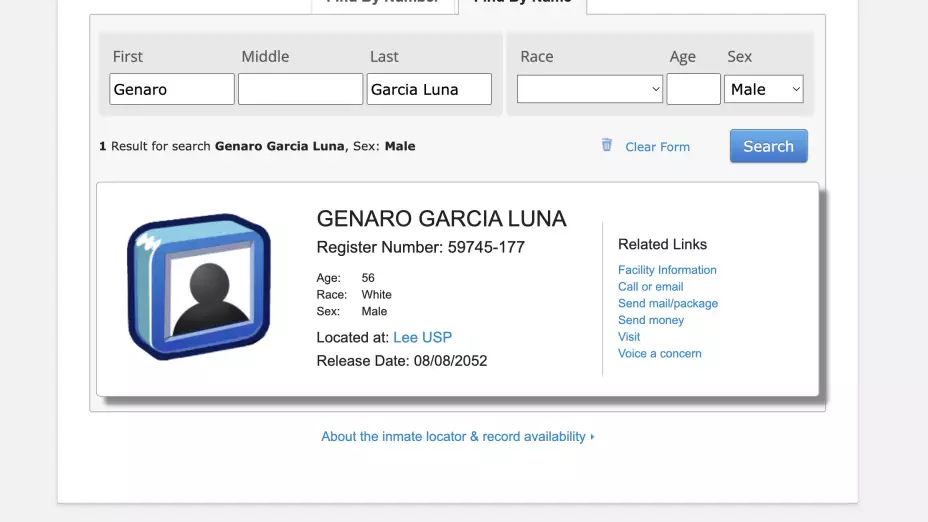
Task: Open the Send mail/package link
Action: point(667,303)
